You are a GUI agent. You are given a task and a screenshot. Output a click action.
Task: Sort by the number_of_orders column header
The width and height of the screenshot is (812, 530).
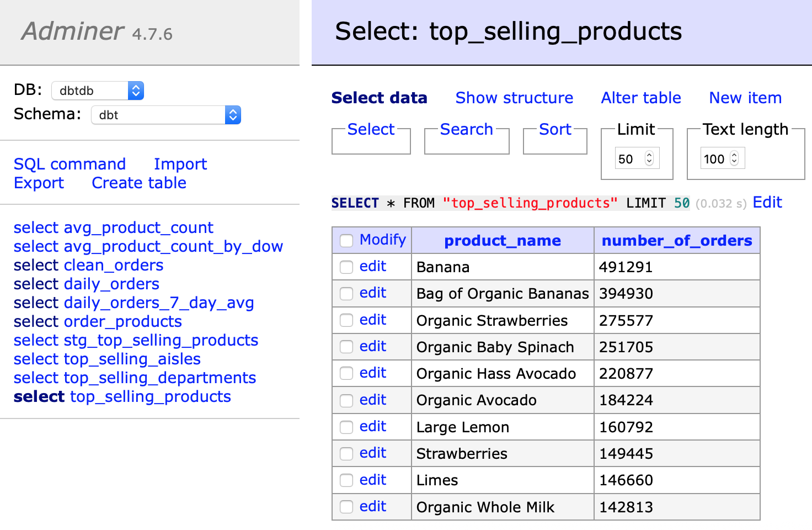point(677,241)
